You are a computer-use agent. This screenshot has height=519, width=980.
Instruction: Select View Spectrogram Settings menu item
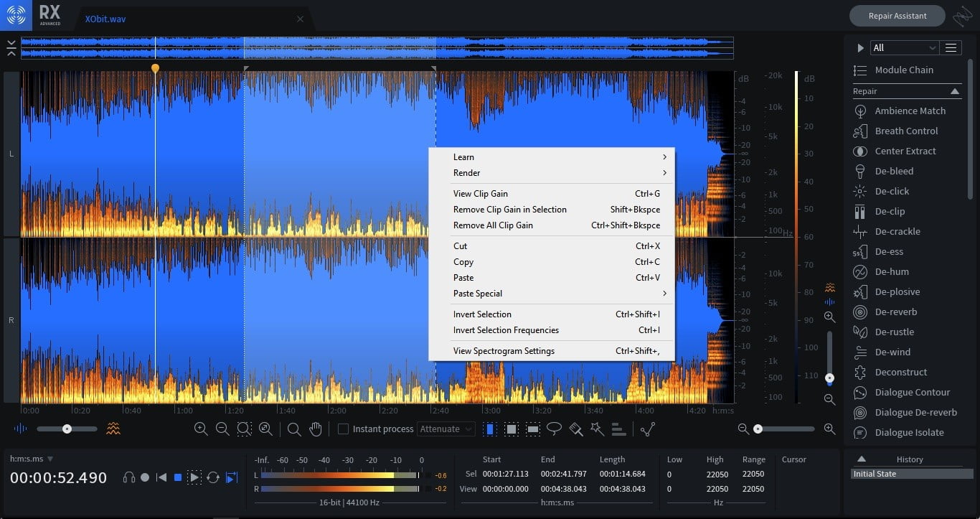pyautogui.click(x=504, y=351)
